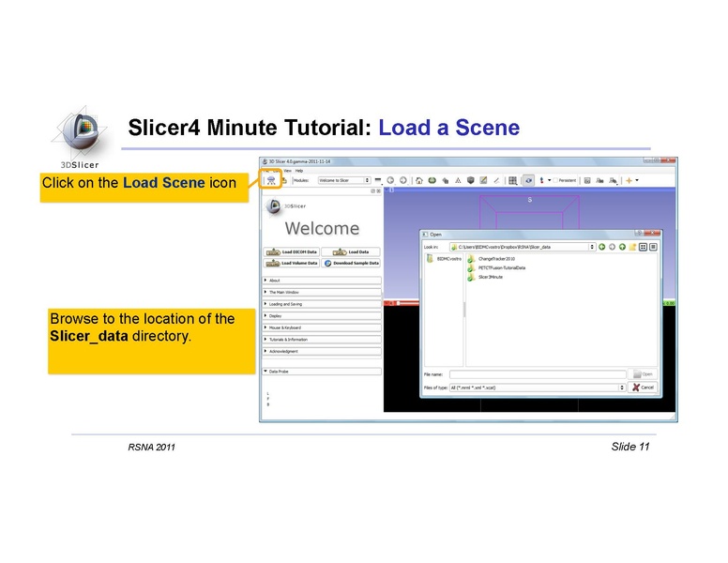Click the 3D view pin icon labeled 1
Screen dimensions: 728x563
[x=391, y=190]
